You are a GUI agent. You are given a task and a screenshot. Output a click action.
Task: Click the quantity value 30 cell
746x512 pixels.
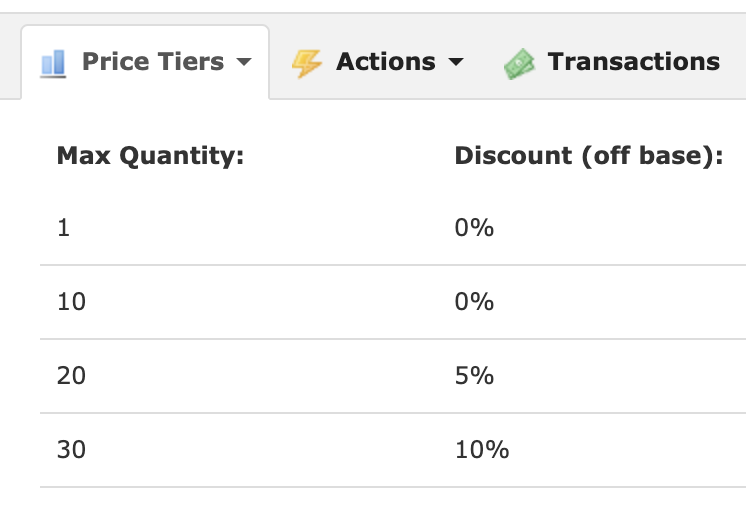click(x=71, y=450)
